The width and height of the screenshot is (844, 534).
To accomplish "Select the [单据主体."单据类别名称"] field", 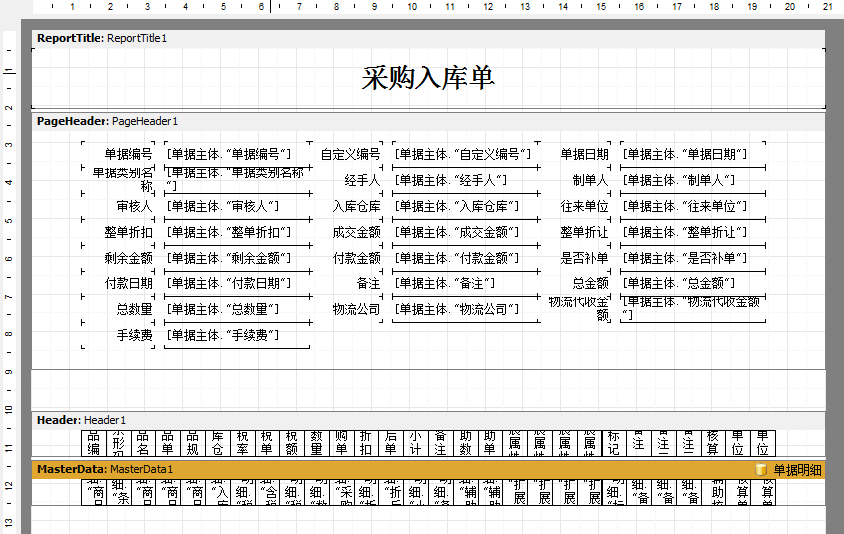I will coord(237,180).
